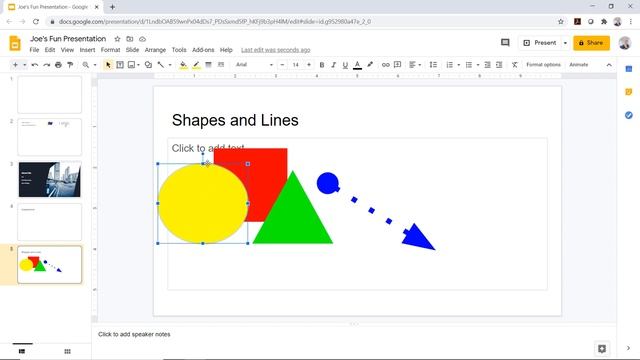This screenshot has height=360, width=640.
Task: Click the Numbered list icon
Action: [449, 65]
